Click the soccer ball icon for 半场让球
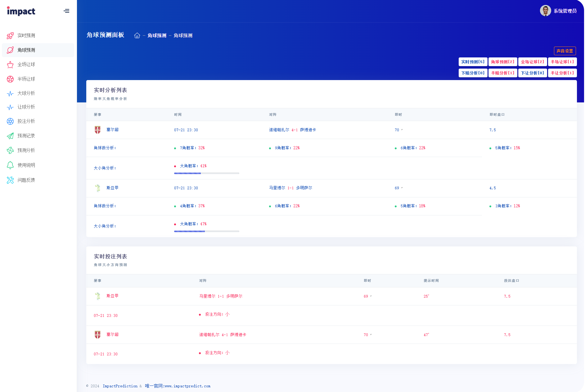 tap(10, 79)
